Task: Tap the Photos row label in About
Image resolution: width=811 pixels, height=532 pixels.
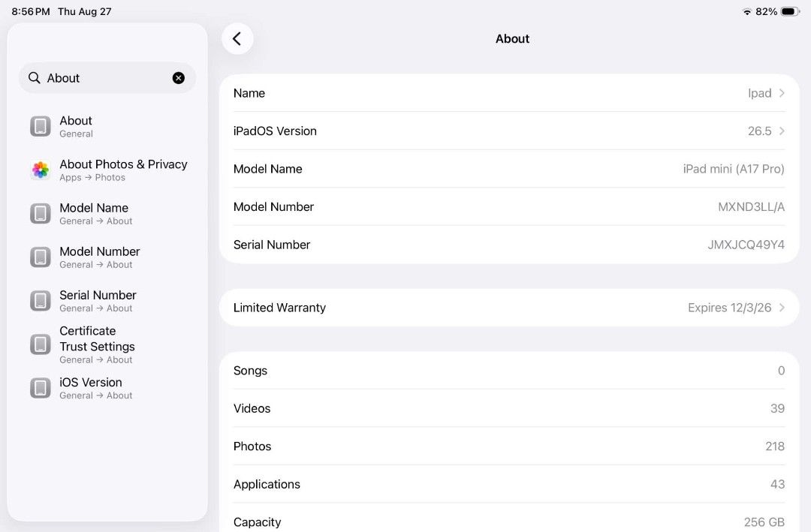Action: [252, 446]
